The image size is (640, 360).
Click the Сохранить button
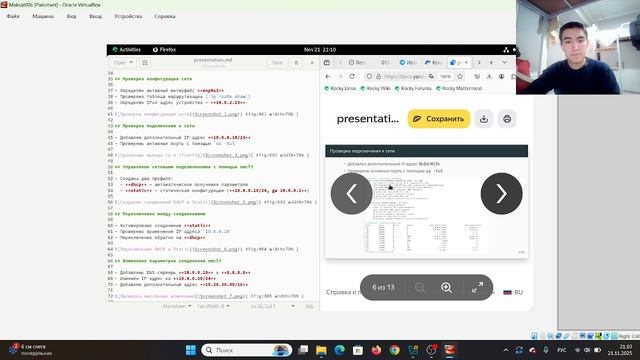(x=439, y=119)
